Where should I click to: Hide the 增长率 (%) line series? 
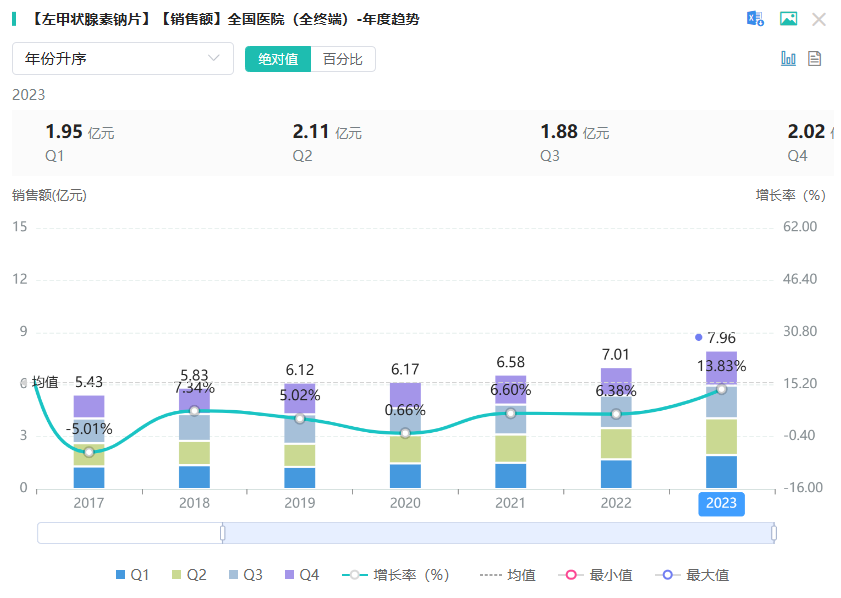(395, 575)
